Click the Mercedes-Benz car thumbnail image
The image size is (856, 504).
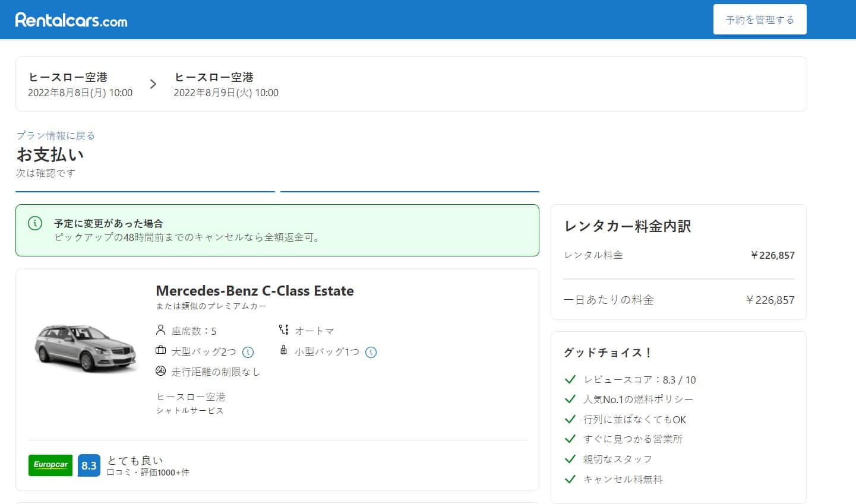[85, 347]
